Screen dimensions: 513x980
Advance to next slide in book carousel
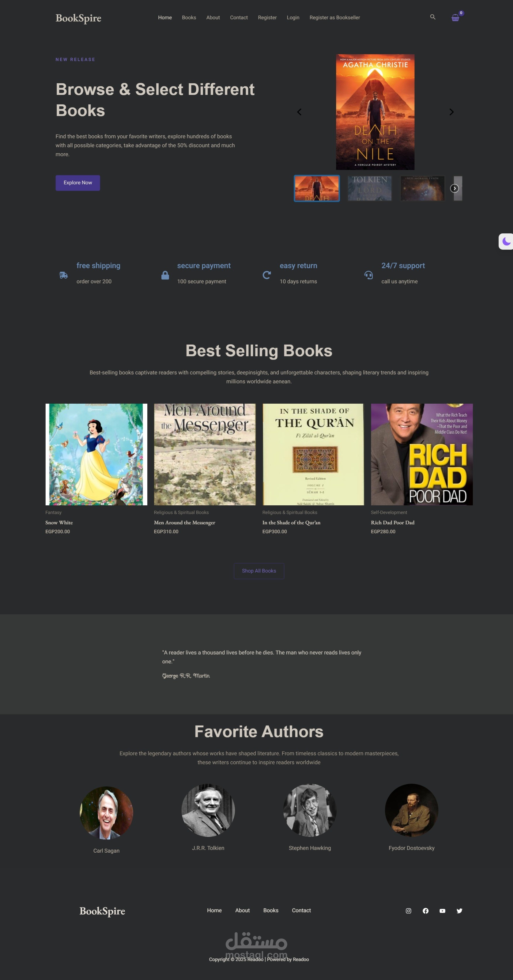pos(451,112)
